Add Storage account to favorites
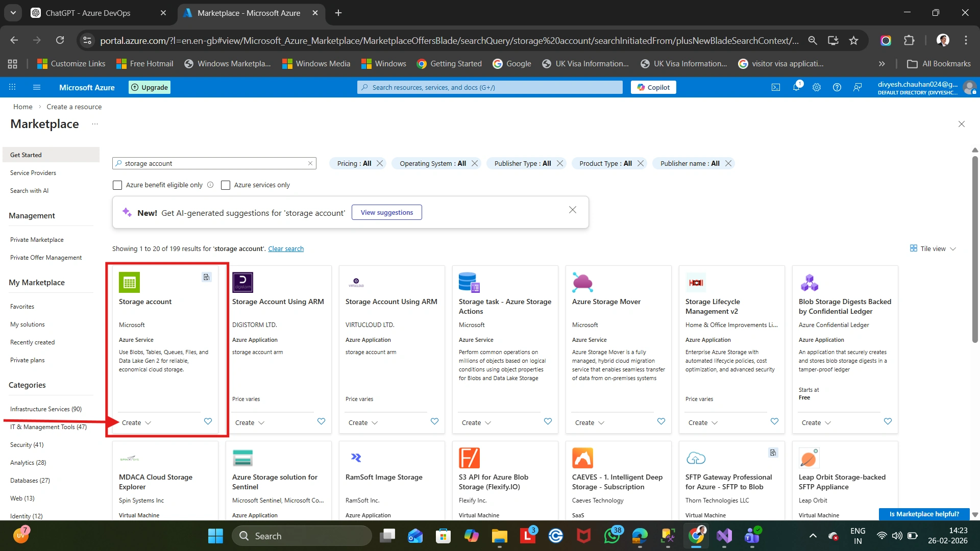This screenshot has width=980, height=551. coord(208,421)
